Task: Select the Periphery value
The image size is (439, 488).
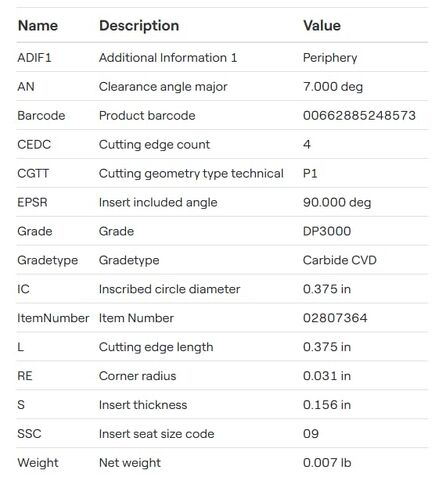Action: (x=330, y=58)
